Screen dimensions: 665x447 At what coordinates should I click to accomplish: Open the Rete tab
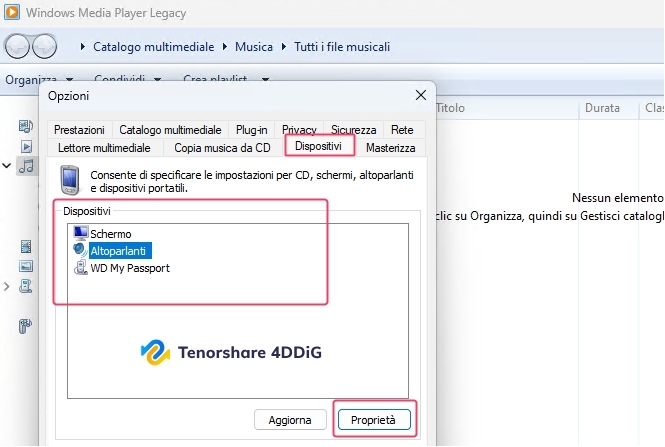click(402, 130)
